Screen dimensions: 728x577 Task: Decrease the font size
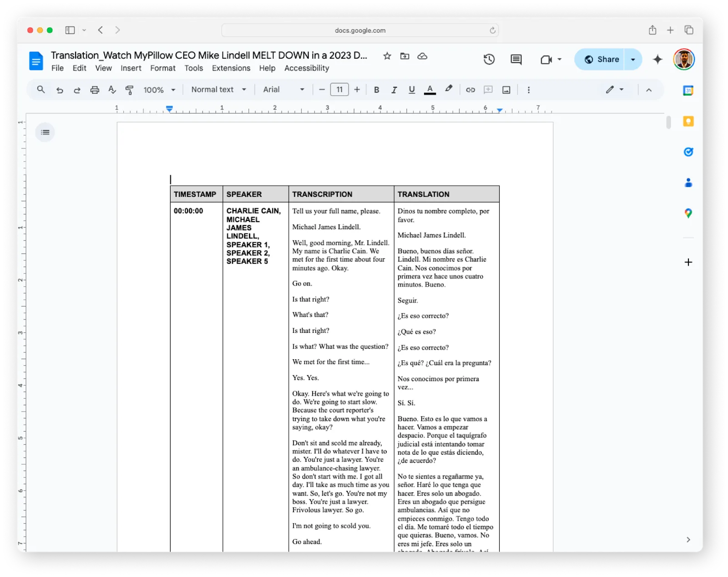[x=322, y=90]
